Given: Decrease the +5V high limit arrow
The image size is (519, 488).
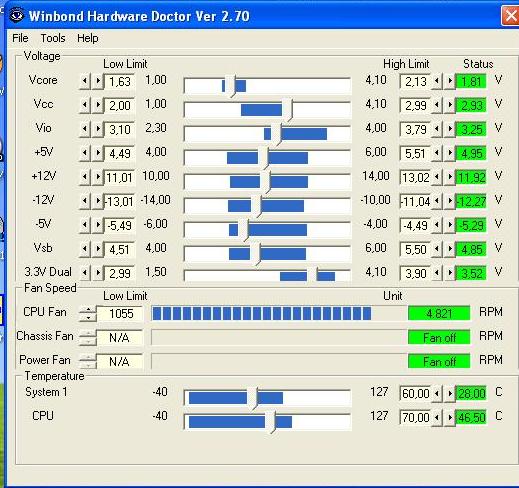Looking at the screenshot, I should [x=436, y=153].
